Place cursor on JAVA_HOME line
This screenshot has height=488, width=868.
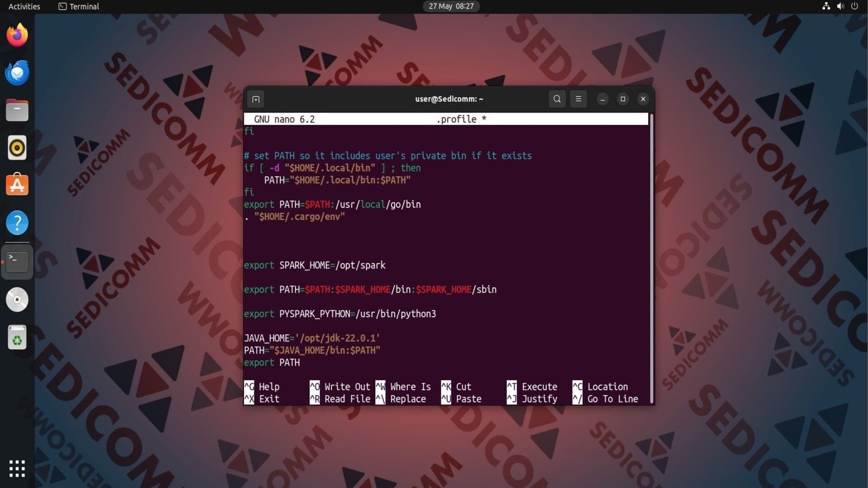click(312, 338)
